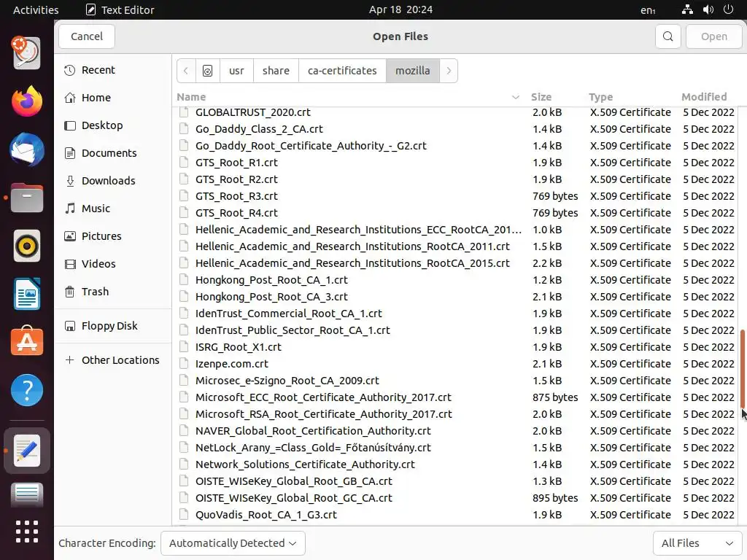Open Character Encoding dropdown
Viewport: 747px width, 560px height.
tap(233, 542)
